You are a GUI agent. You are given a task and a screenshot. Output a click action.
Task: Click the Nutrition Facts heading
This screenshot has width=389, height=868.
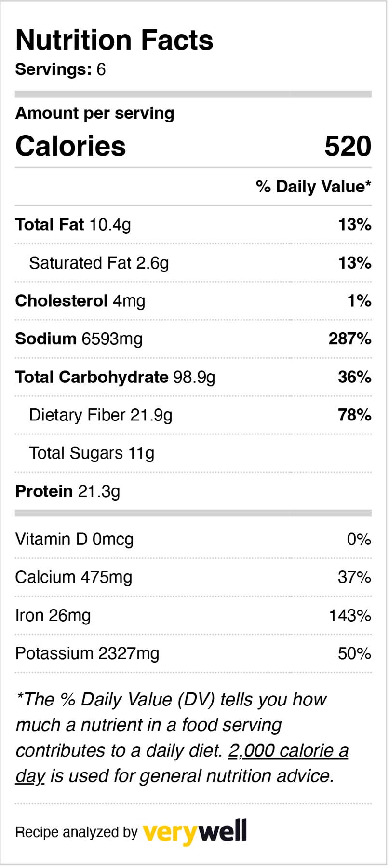click(114, 40)
